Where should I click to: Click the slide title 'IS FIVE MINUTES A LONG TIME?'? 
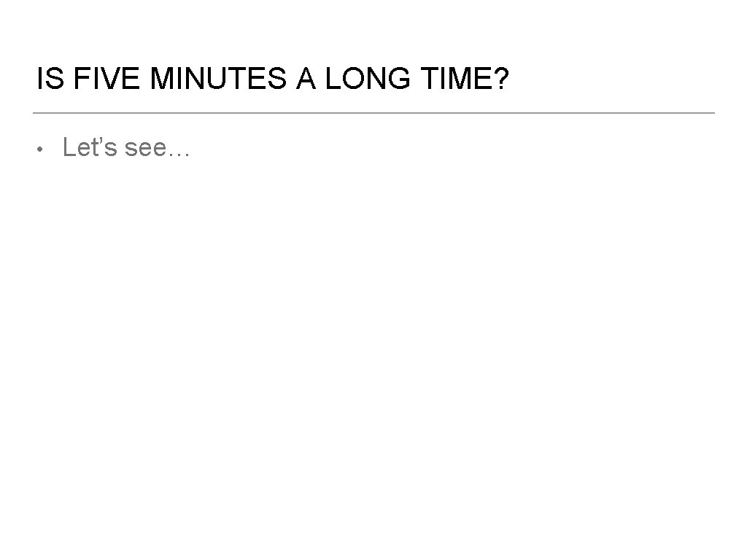(x=273, y=78)
